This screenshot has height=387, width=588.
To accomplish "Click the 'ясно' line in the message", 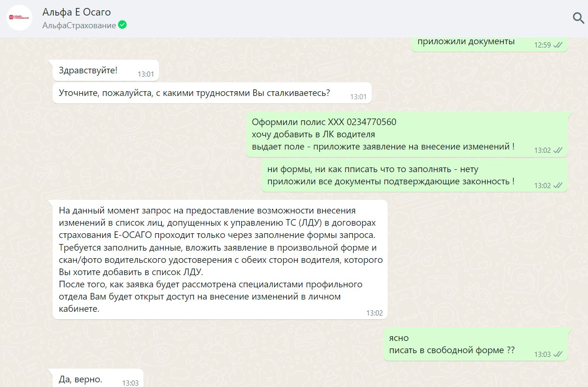I will pyautogui.click(x=399, y=338).
